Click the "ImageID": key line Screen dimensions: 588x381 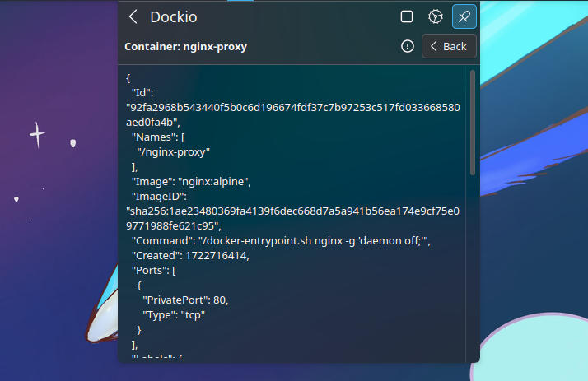coord(159,197)
